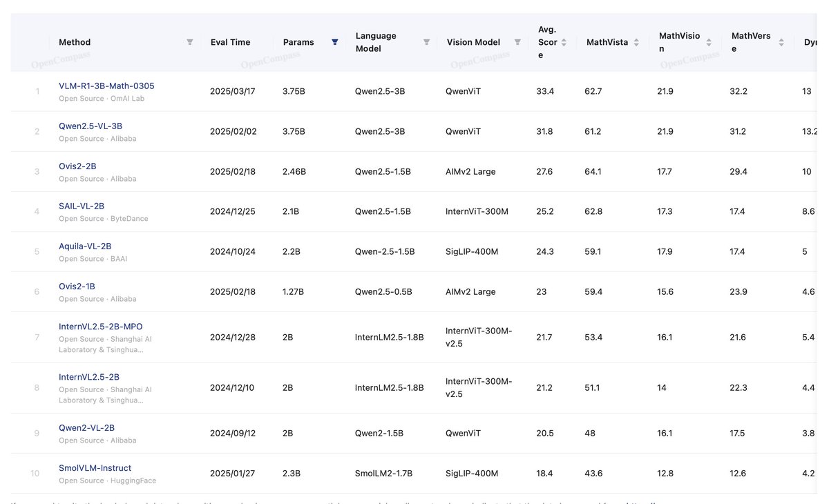Open the Aquila-VL-2B model link
829x504 pixels.
coord(85,246)
